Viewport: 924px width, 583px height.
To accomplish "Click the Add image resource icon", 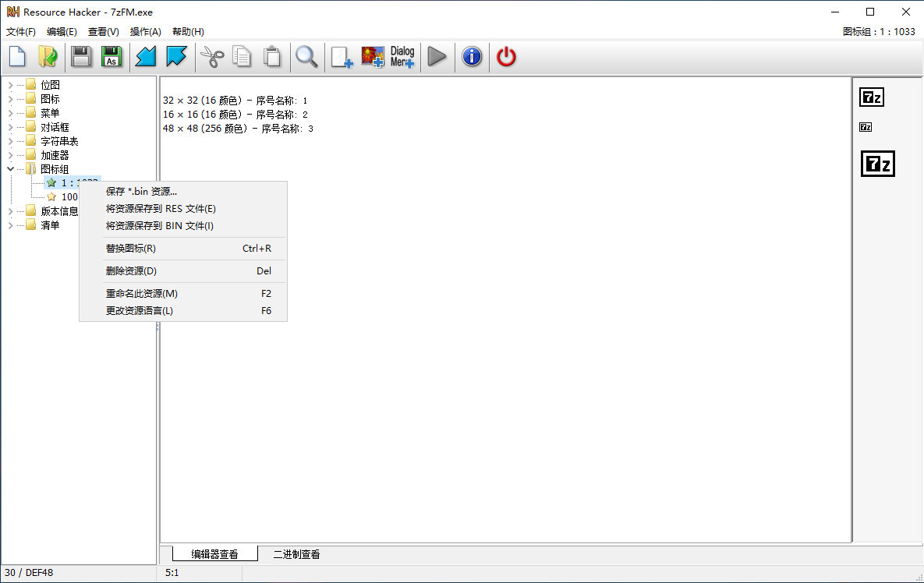I will point(373,57).
